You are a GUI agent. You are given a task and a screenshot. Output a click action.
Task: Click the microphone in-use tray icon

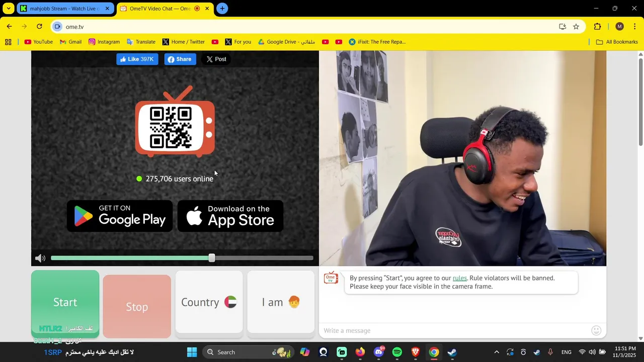(x=550, y=352)
